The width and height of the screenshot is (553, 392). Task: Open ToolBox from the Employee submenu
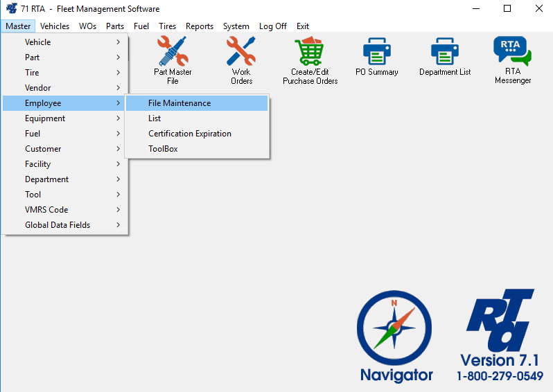(x=163, y=149)
